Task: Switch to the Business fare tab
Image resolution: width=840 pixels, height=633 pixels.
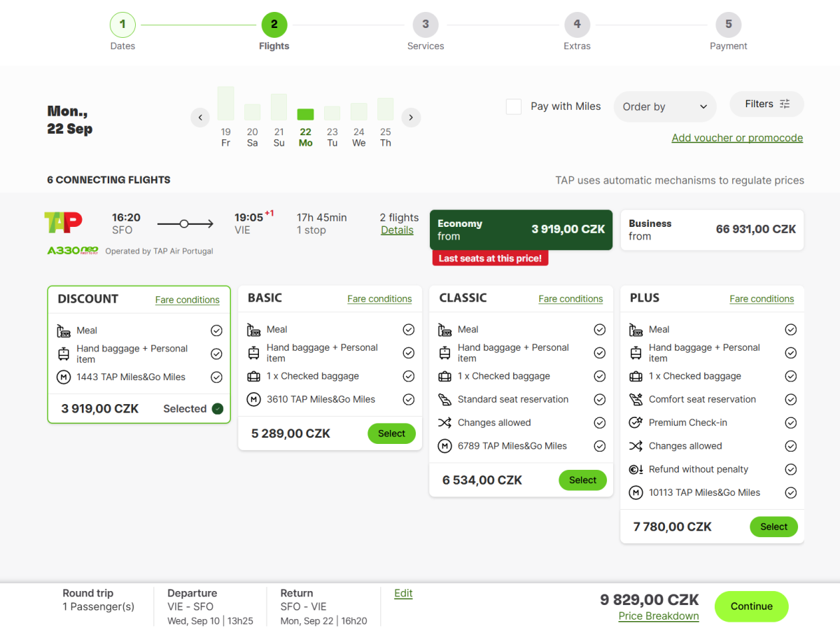Action: 712,230
